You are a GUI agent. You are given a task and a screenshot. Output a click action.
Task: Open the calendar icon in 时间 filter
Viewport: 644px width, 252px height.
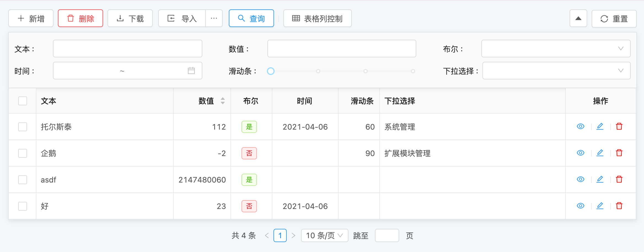point(191,71)
